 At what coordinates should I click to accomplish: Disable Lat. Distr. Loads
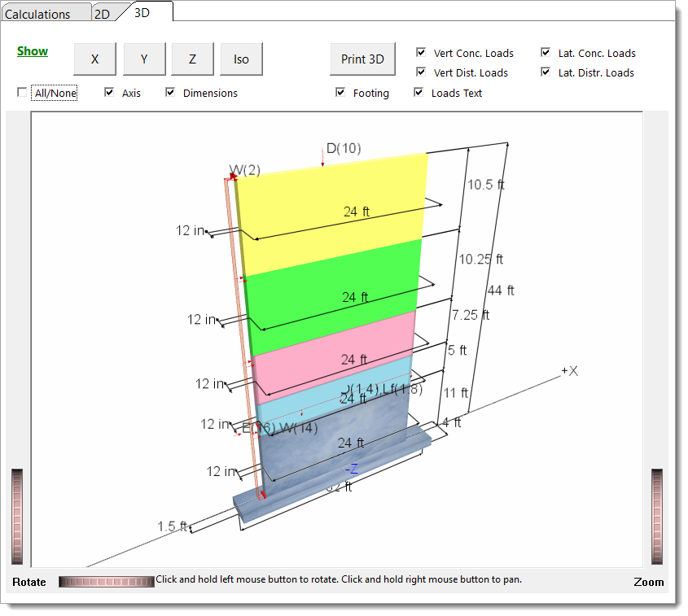545,72
